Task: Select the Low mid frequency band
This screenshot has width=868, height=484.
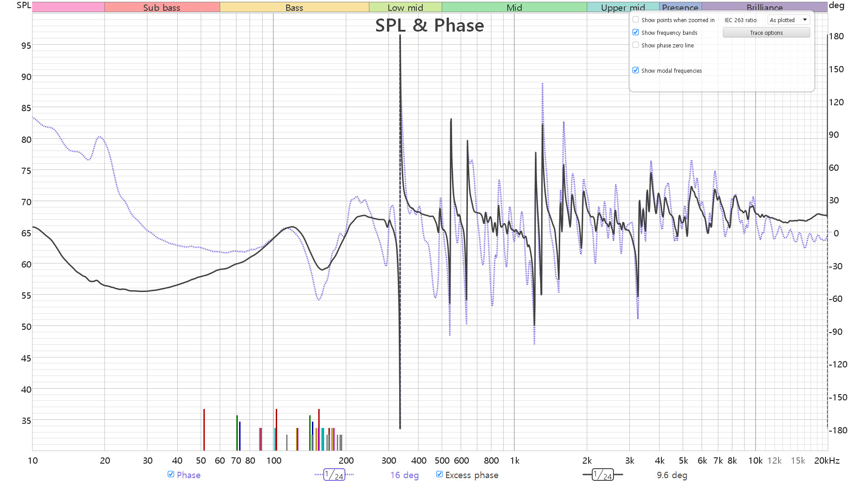Action: tap(406, 7)
